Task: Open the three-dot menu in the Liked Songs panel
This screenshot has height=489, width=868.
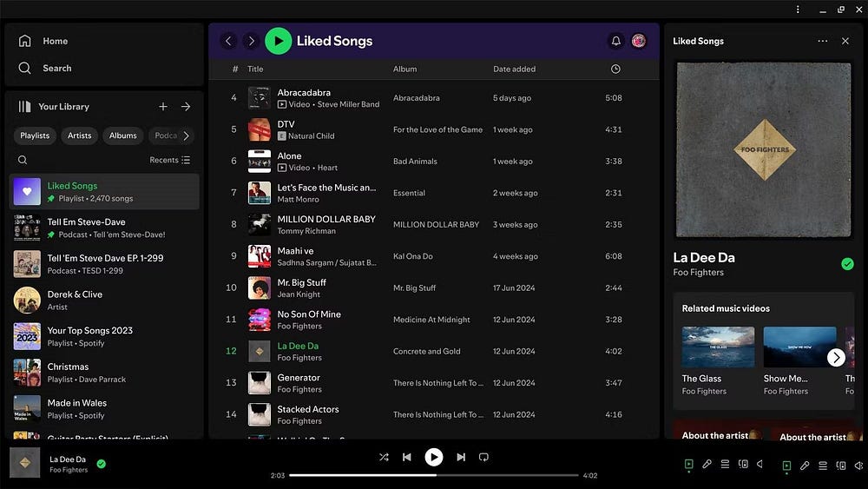Action: pos(822,41)
